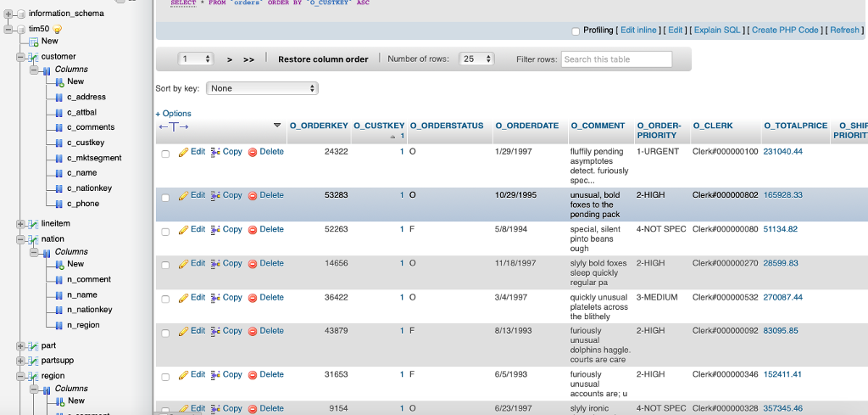Click the Refresh link

[845, 31]
